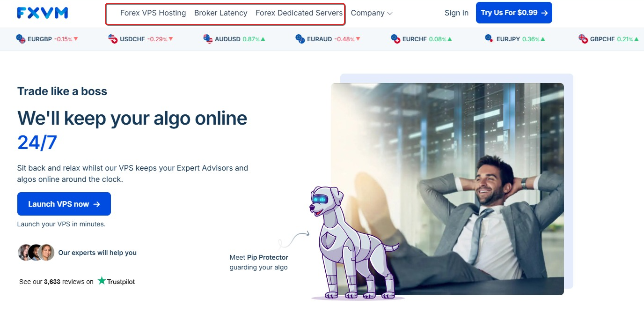Select the USDCHF flag icon
The width and height of the screenshot is (644, 314).
pyautogui.click(x=113, y=39)
